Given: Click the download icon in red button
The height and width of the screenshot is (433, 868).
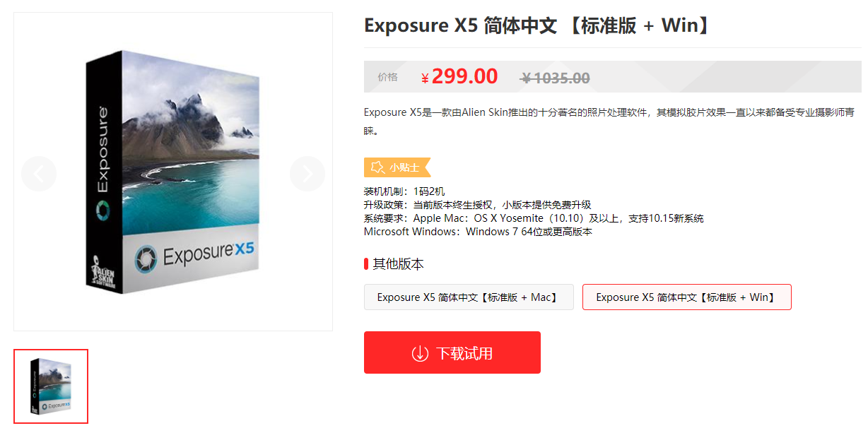Looking at the screenshot, I should (x=420, y=353).
